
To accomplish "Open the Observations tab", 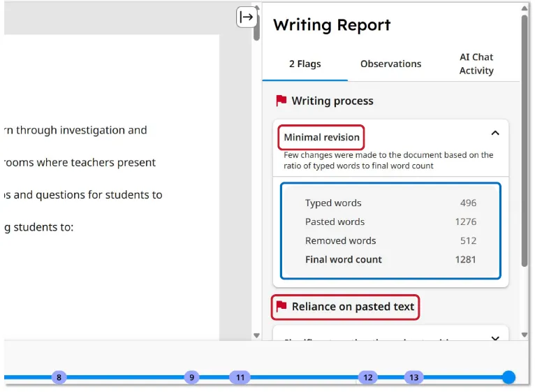I will click(x=390, y=64).
